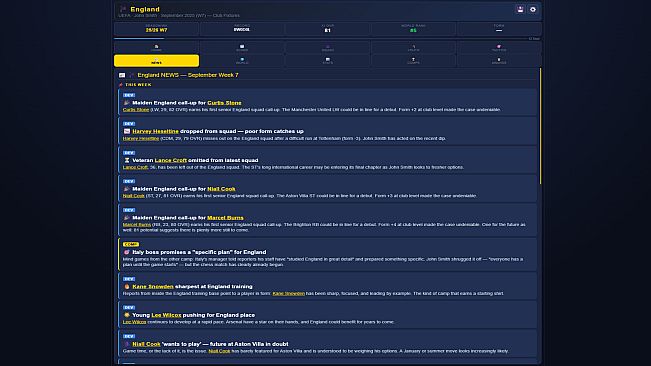
Task: Open the TACTICS tab
Action: coord(499,48)
